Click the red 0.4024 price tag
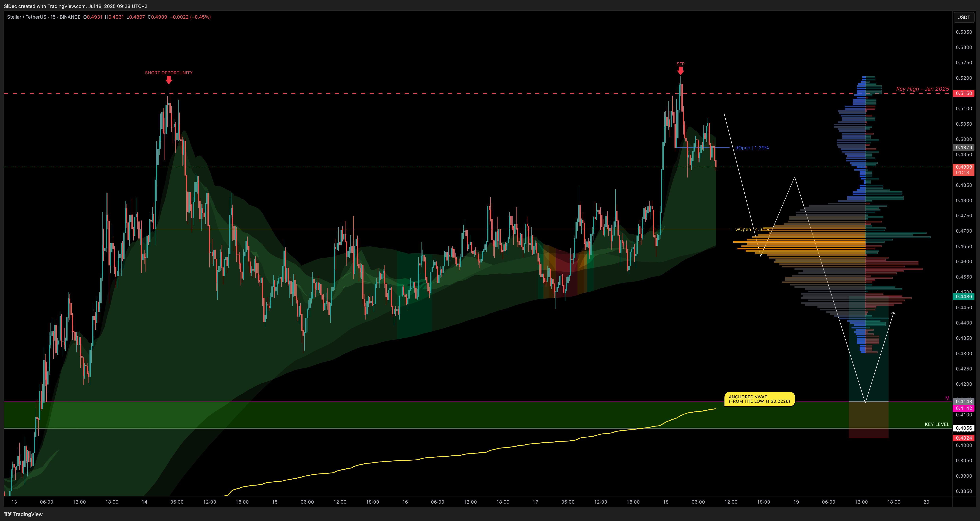This screenshot has height=521, width=980. click(964, 438)
